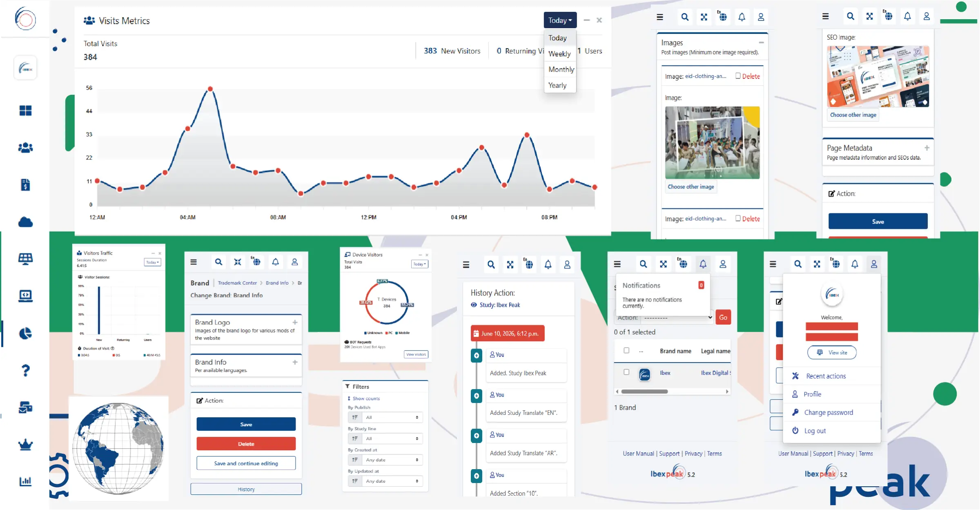The width and height of the screenshot is (980, 510).
Task: Click the user icon above the SEO Image panel
Action: tap(927, 16)
